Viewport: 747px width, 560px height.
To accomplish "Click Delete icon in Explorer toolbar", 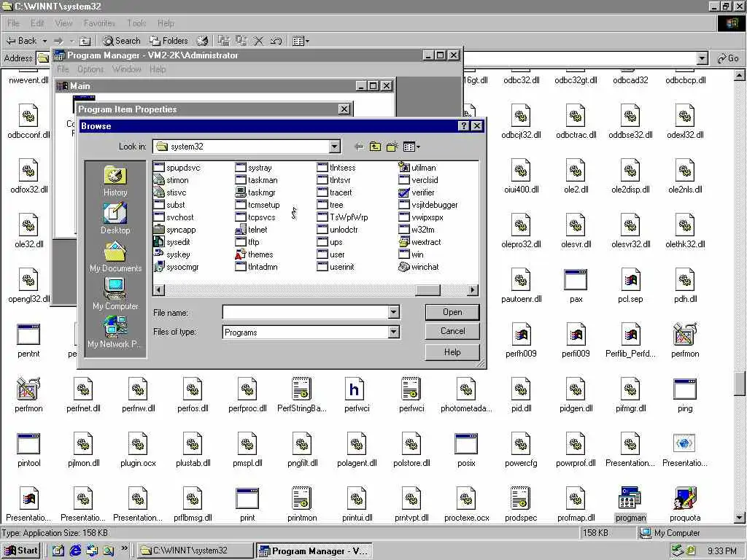I will tap(258, 41).
